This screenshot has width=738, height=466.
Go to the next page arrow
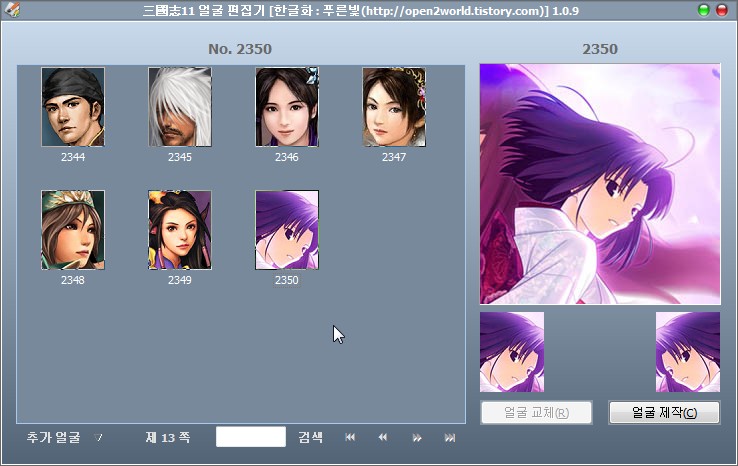[417, 438]
